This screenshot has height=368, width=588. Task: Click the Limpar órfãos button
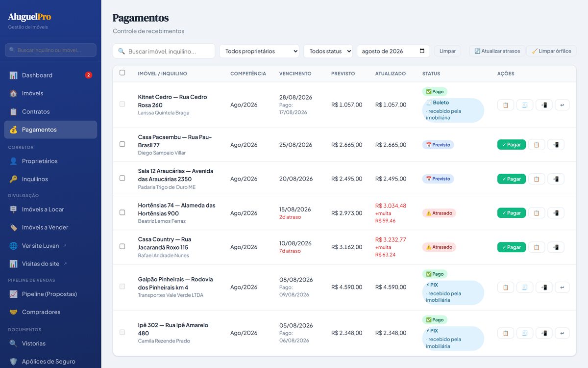(551, 51)
